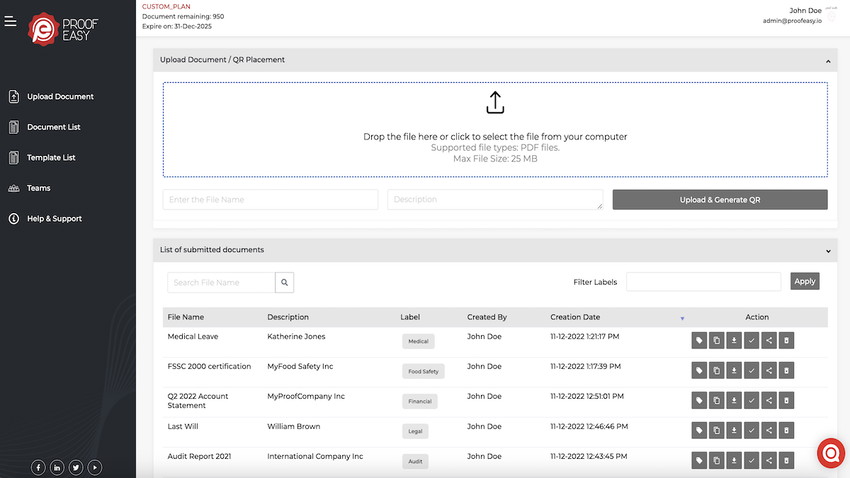Click verify checkmark for Medical Leave

click(x=751, y=340)
